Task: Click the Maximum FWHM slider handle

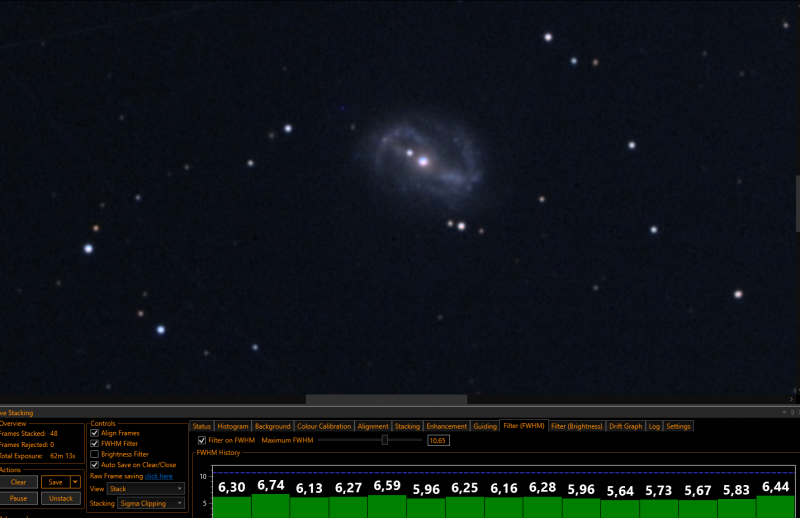Action: point(385,440)
